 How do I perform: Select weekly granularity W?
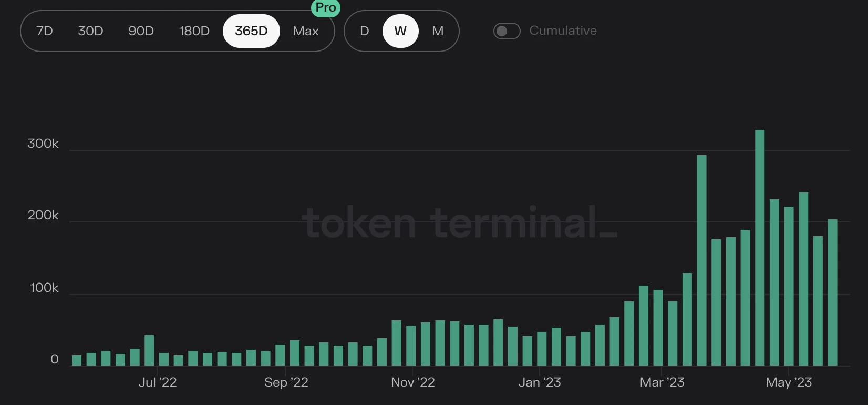coord(400,31)
